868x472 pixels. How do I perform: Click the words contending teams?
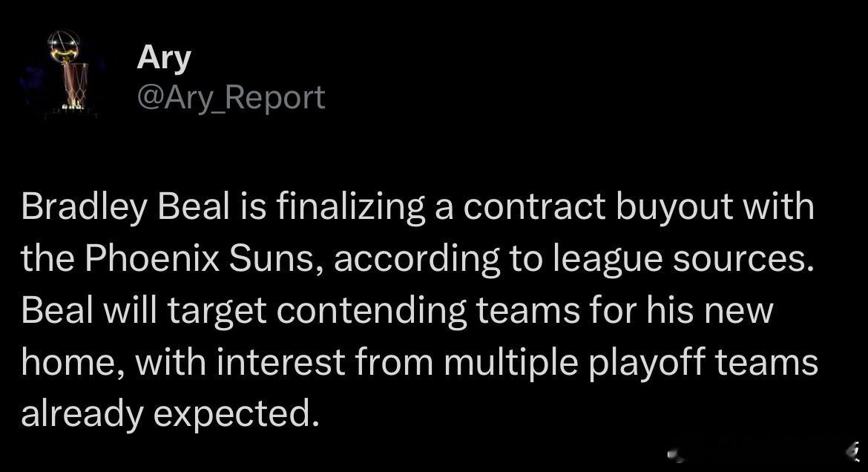pos(428,312)
